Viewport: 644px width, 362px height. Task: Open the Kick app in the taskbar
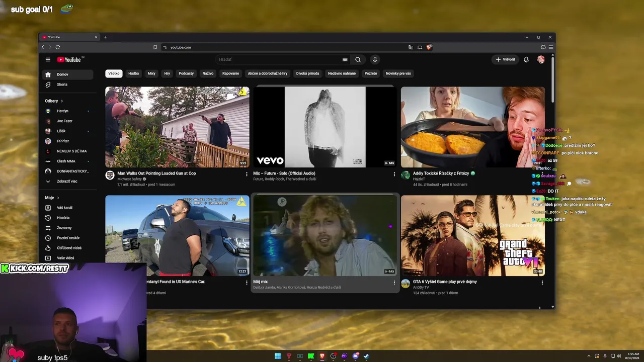(x=311, y=356)
